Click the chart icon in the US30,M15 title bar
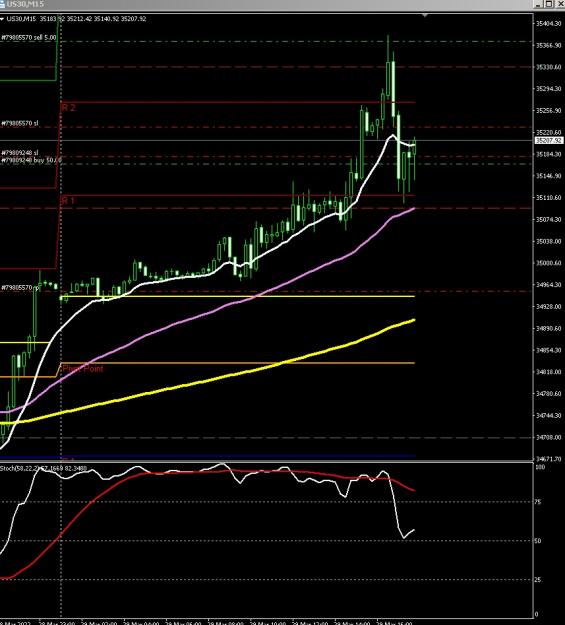This screenshot has height=625, width=565. [2, 4]
